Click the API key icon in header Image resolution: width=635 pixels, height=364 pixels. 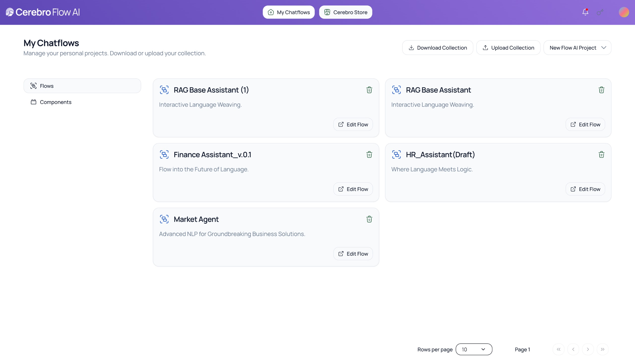point(600,12)
